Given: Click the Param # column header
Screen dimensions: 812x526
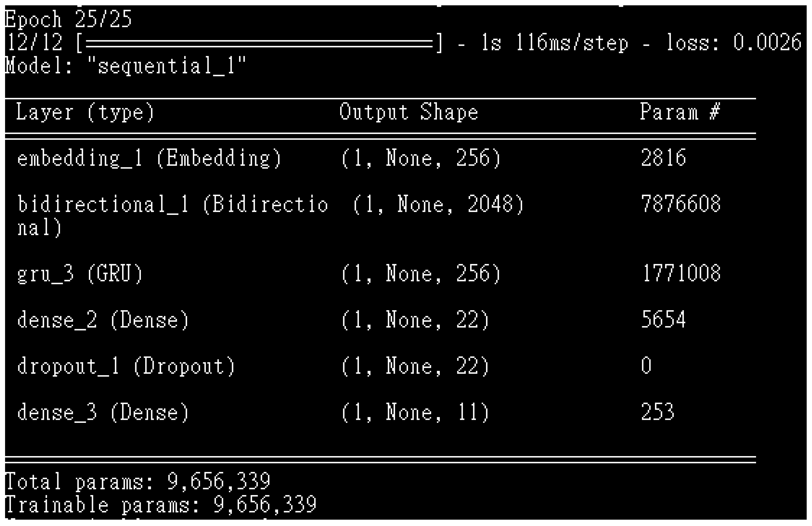Looking at the screenshot, I should point(680,112).
